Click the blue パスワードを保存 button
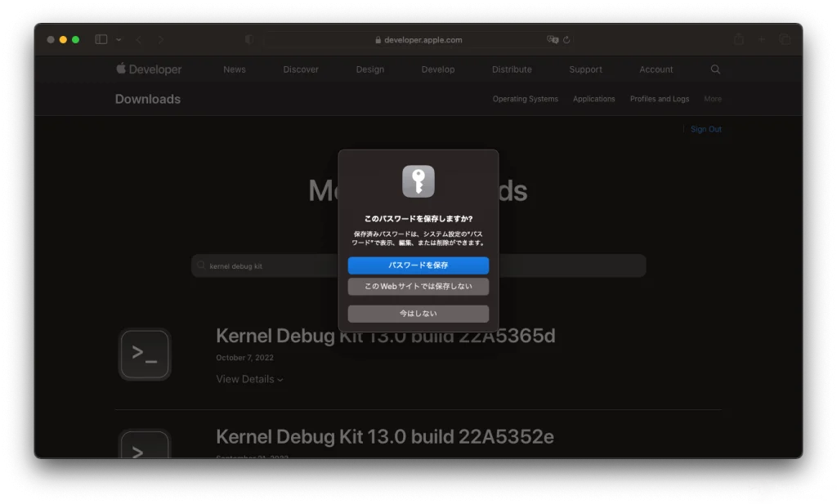Screen dimensions: 837x504 (x=418, y=265)
